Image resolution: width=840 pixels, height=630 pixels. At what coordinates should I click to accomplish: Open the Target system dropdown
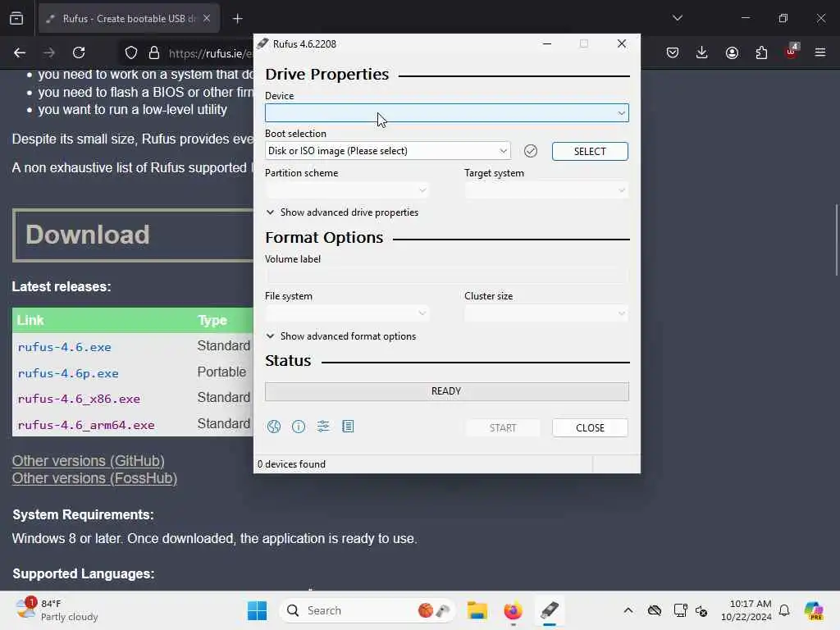point(546,190)
